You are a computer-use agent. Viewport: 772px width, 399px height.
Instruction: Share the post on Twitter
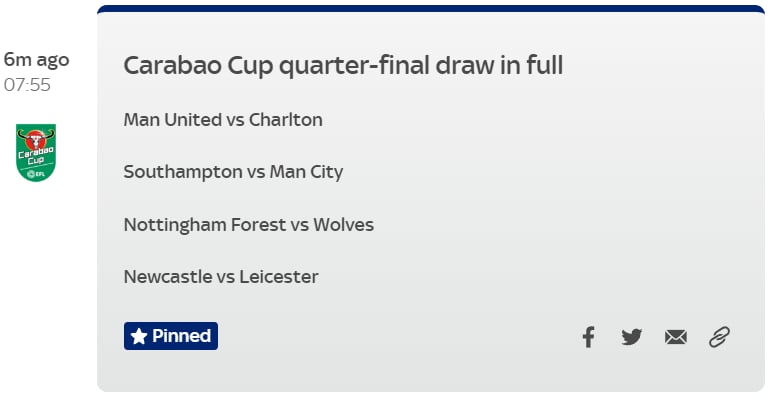[x=632, y=337]
